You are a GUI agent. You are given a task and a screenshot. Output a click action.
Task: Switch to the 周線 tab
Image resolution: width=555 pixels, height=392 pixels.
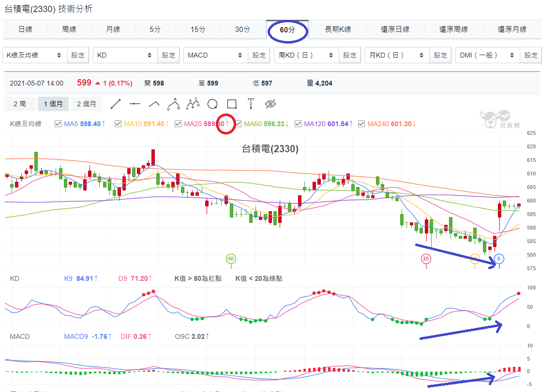pos(69,29)
